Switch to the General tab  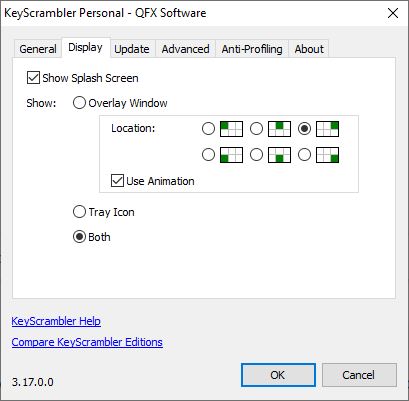pos(38,49)
